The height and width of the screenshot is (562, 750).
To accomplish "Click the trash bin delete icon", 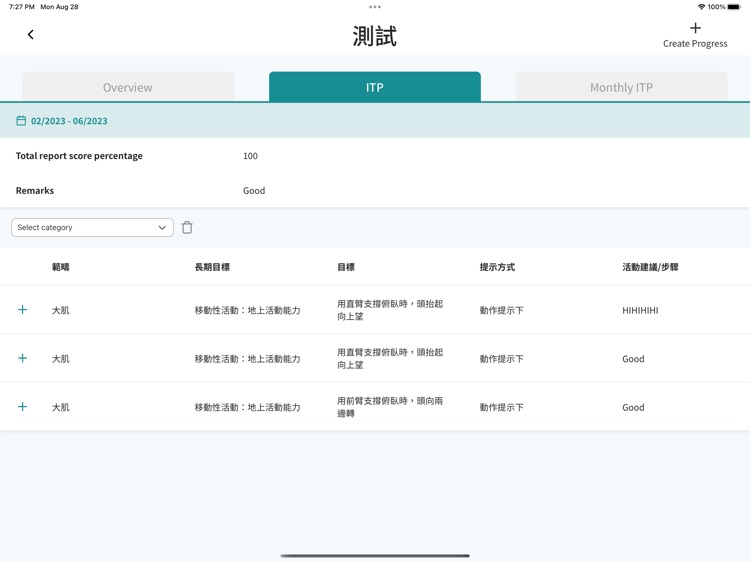I will coord(187,228).
